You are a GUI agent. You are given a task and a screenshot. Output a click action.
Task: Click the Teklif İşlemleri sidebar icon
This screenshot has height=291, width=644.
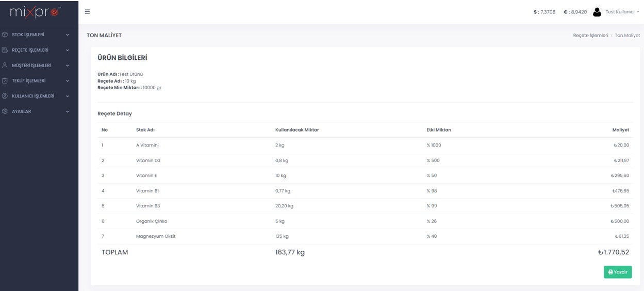pyautogui.click(x=5, y=80)
